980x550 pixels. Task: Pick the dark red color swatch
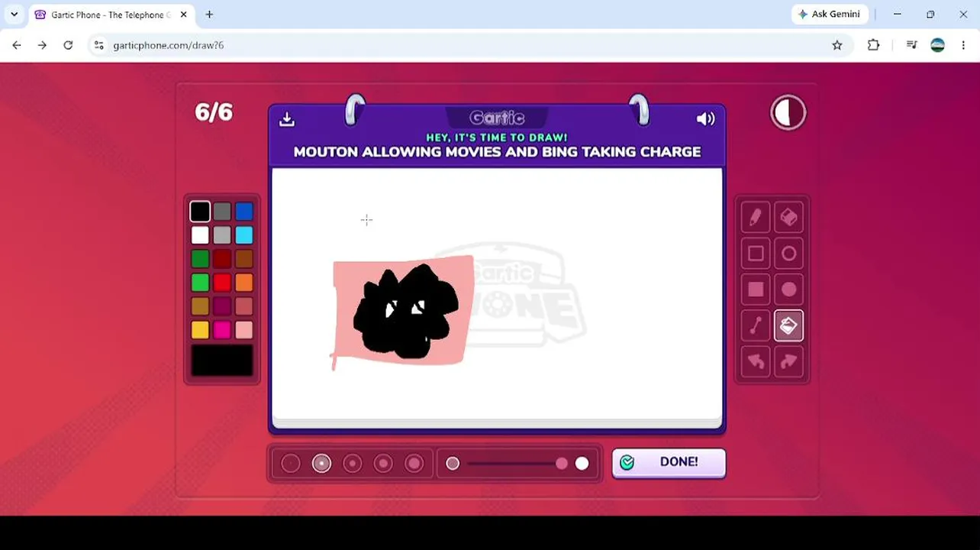pyautogui.click(x=222, y=259)
